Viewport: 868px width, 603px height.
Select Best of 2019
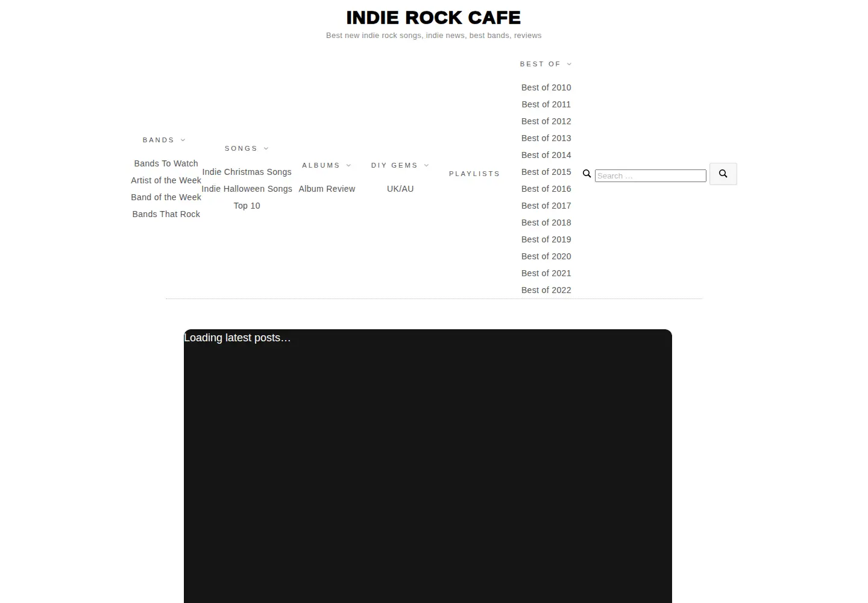(x=546, y=239)
